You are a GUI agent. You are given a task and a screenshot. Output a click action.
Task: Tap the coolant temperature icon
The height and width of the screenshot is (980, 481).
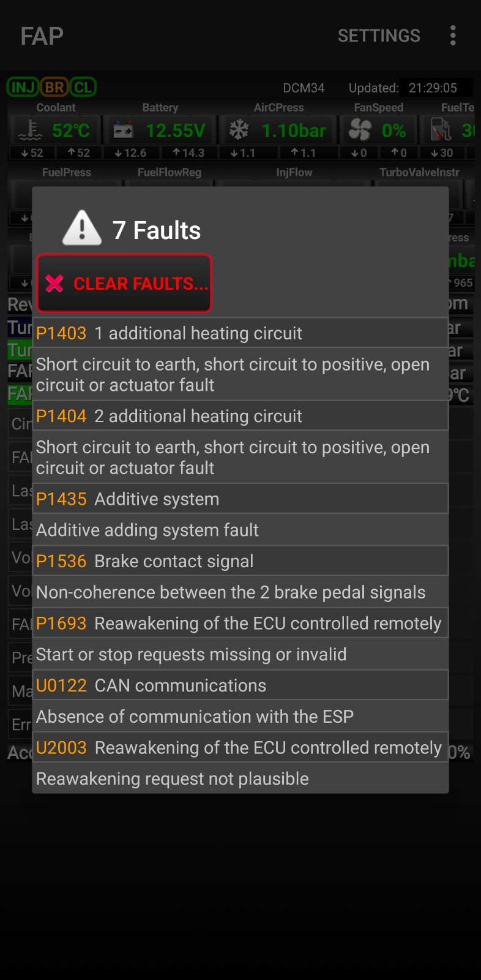30,130
